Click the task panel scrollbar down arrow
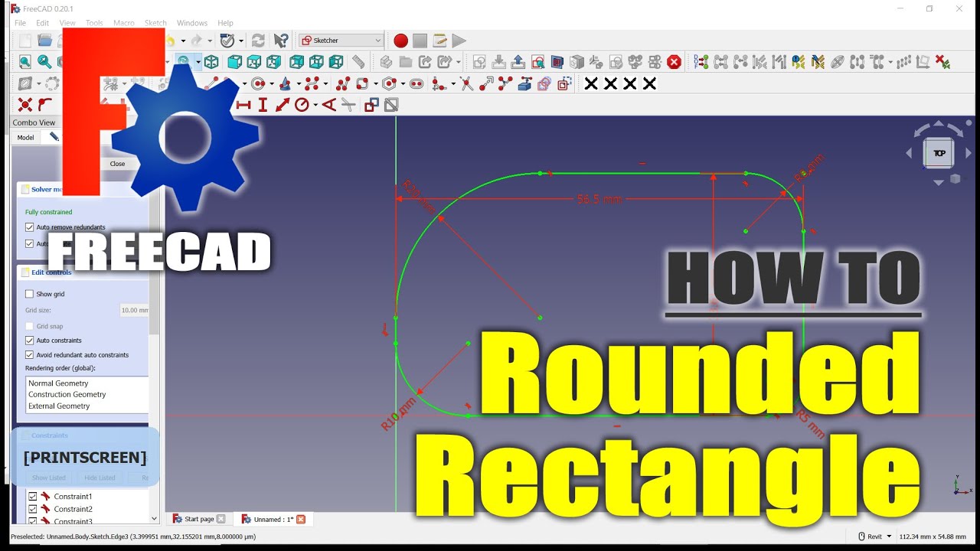Image resolution: width=980 pixels, height=551 pixels. coord(155,519)
